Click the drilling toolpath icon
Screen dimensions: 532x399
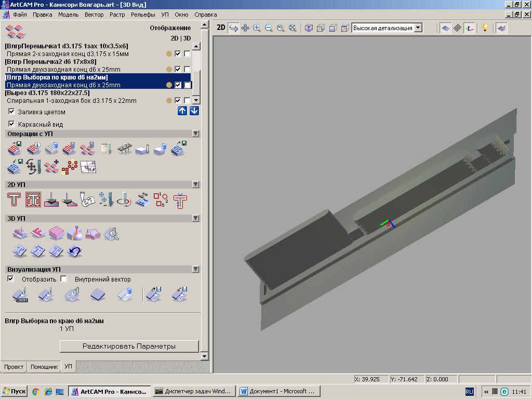point(106,200)
